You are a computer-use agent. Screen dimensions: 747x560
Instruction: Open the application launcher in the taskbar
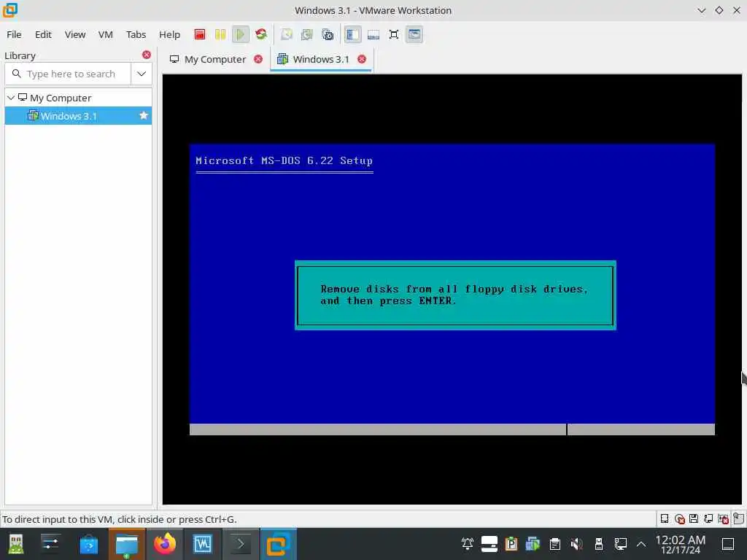click(16, 544)
